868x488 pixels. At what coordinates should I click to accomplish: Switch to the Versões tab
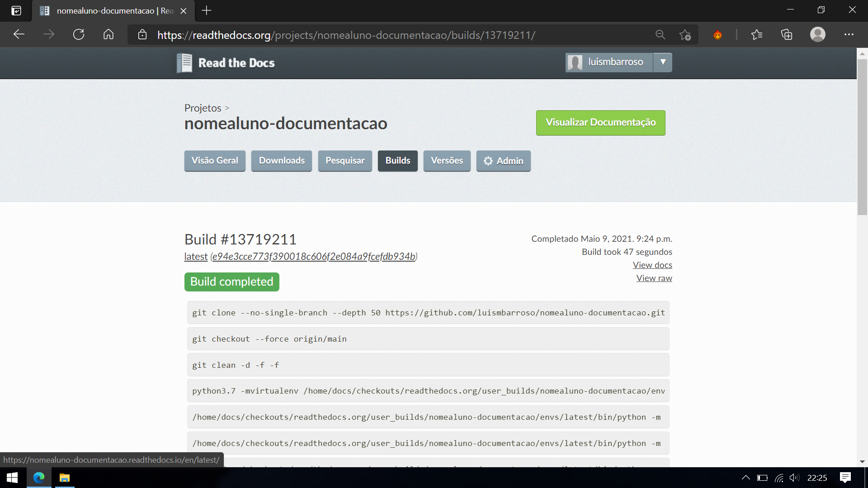pyautogui.click(x=447, y=161)
